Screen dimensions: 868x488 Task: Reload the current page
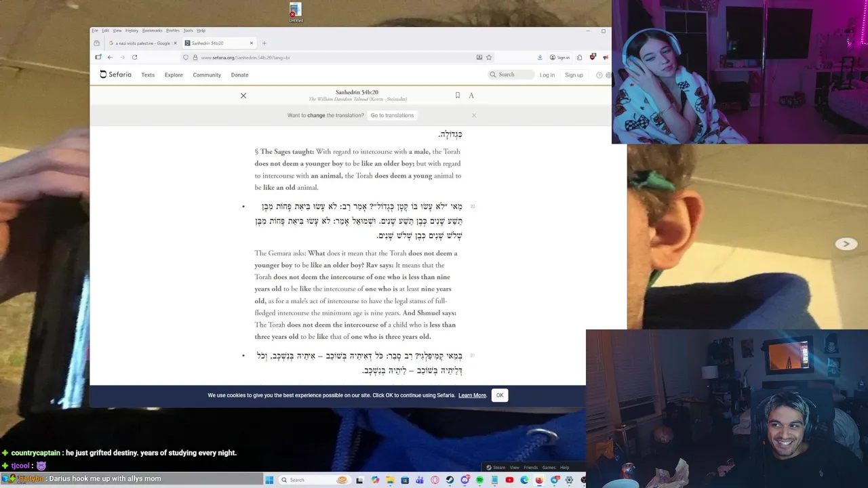pos(134,58)
